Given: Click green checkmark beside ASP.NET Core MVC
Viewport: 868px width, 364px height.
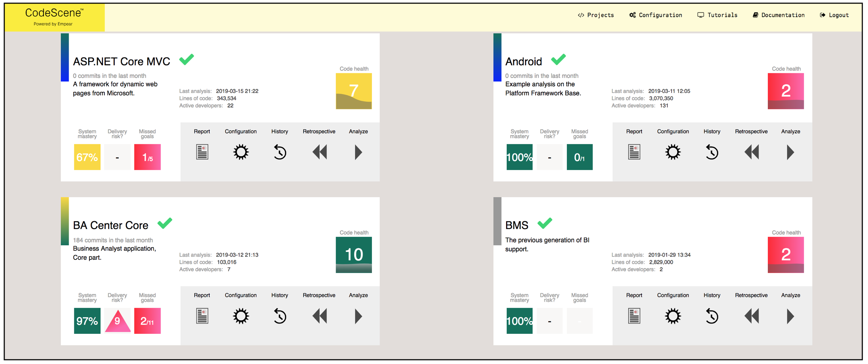Looking at the screenshot, I should click(x=186, y=59).
